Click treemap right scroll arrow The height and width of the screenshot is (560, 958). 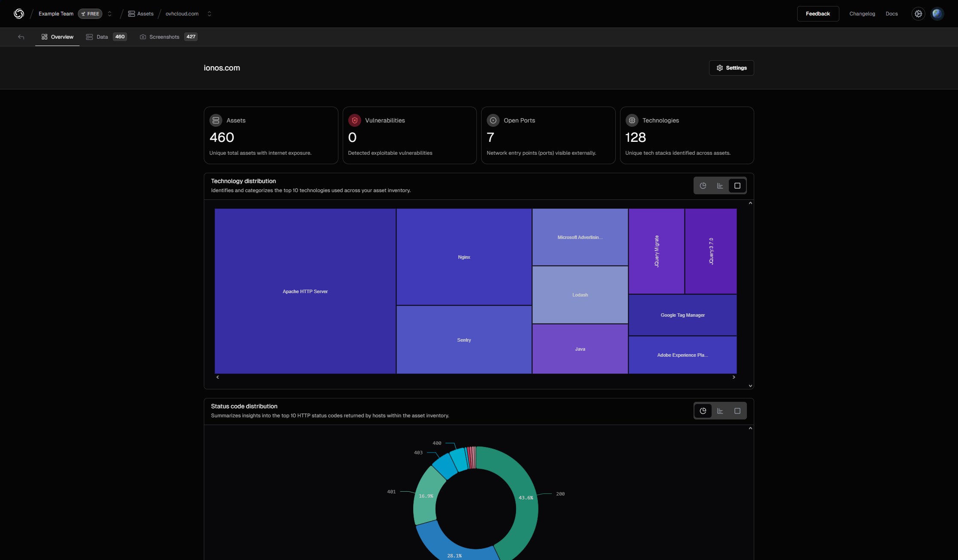point(734,377)
